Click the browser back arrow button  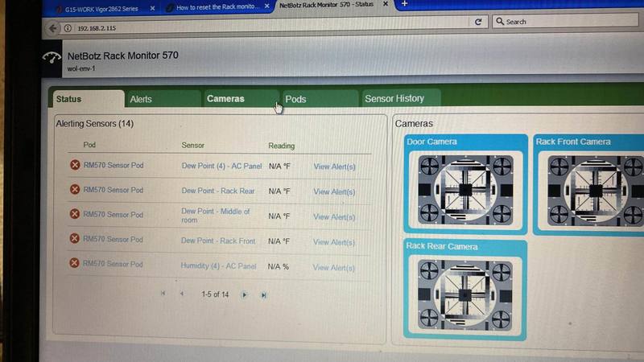(x=52, y=28)
